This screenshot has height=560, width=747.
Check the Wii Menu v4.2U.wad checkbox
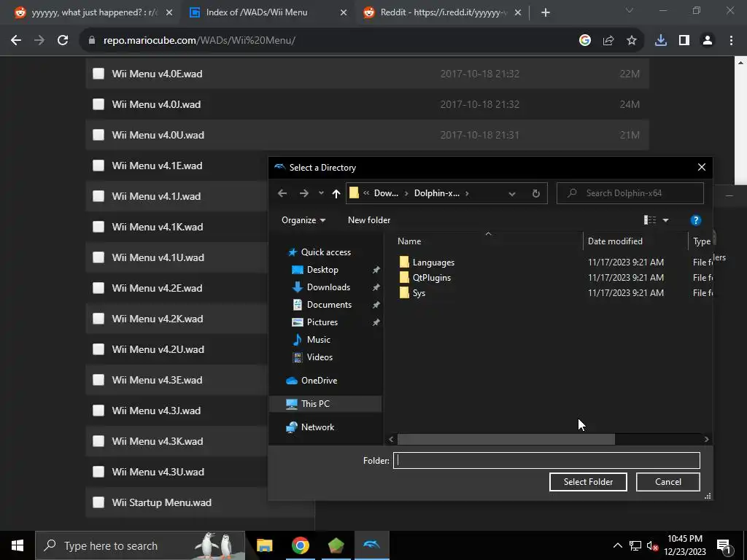tap(98, 349)
